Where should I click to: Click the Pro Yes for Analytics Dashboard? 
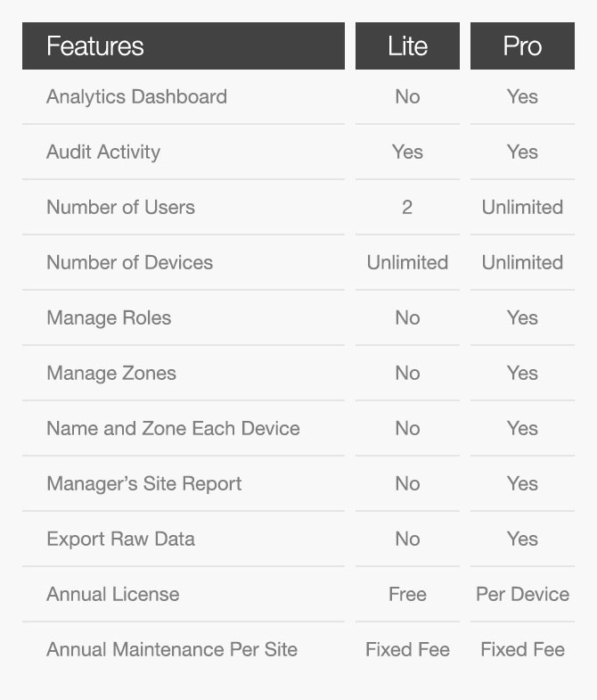coord(522,96)
